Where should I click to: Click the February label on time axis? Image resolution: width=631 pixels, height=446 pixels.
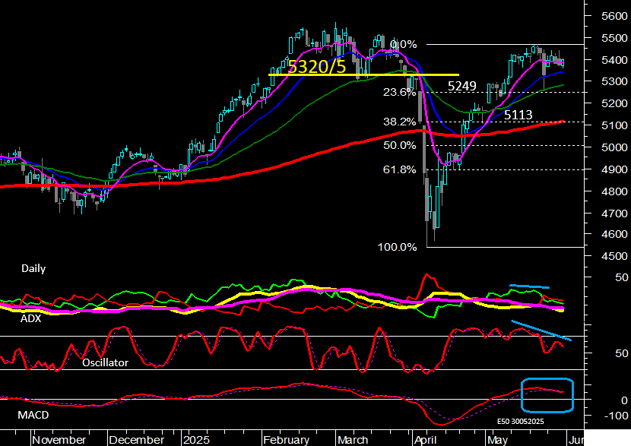click(286, 440)
